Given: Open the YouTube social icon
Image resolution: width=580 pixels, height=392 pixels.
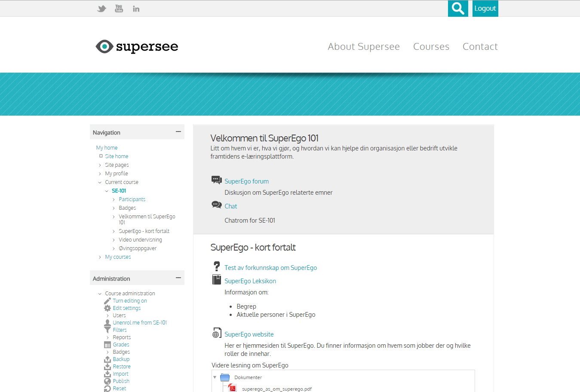Looking at the screenshot, I should pyautogui.click(x=119, y=9).
